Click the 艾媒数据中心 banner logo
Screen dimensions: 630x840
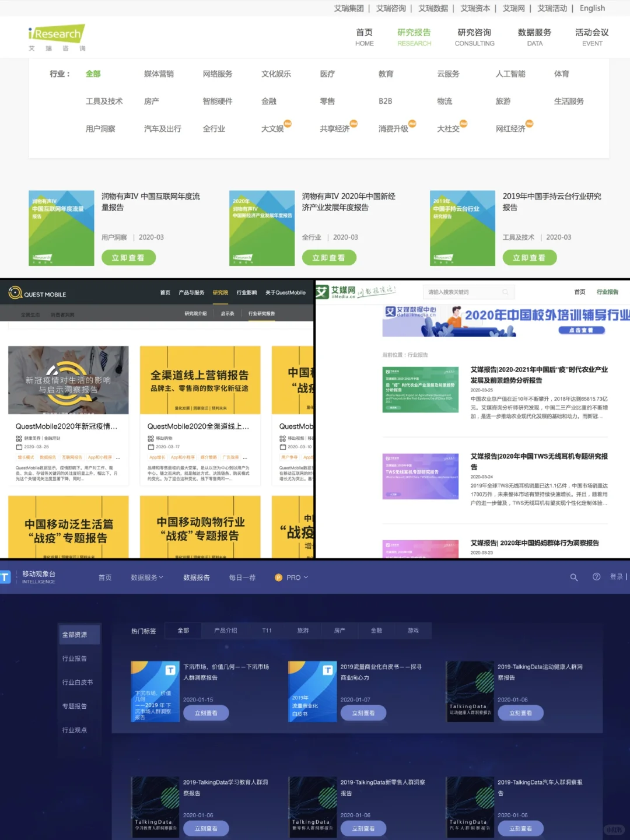click(x=411, y=312)
